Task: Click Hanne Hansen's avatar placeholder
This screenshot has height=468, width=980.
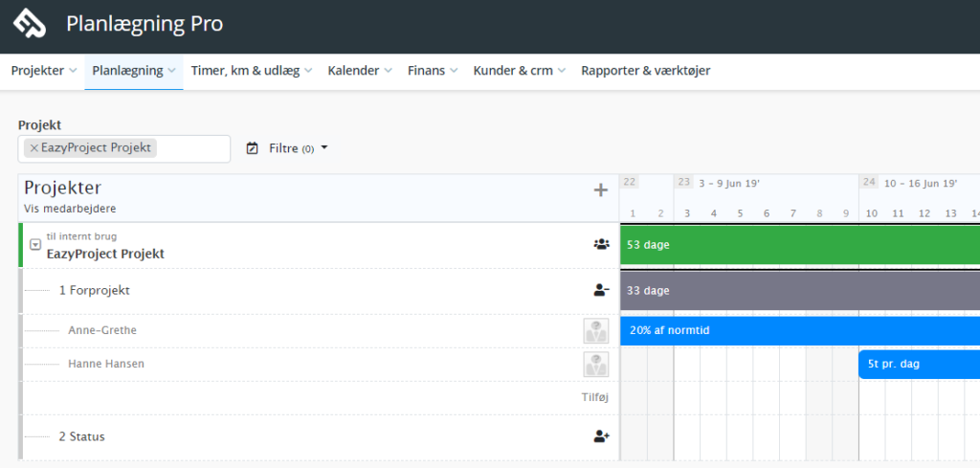Action: pyautogui.click(x=596, y=365)
